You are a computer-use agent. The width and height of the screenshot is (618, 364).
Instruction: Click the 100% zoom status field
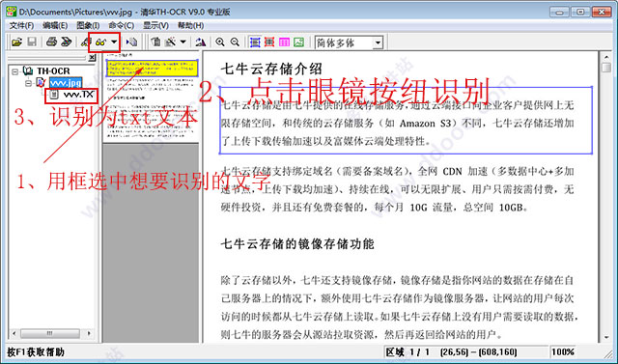[x=563, y=352]
